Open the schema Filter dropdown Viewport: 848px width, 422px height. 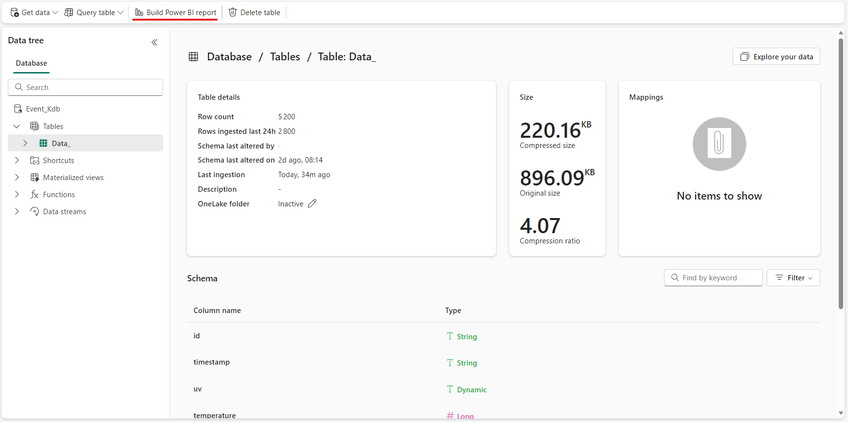[x=793, y=278]
